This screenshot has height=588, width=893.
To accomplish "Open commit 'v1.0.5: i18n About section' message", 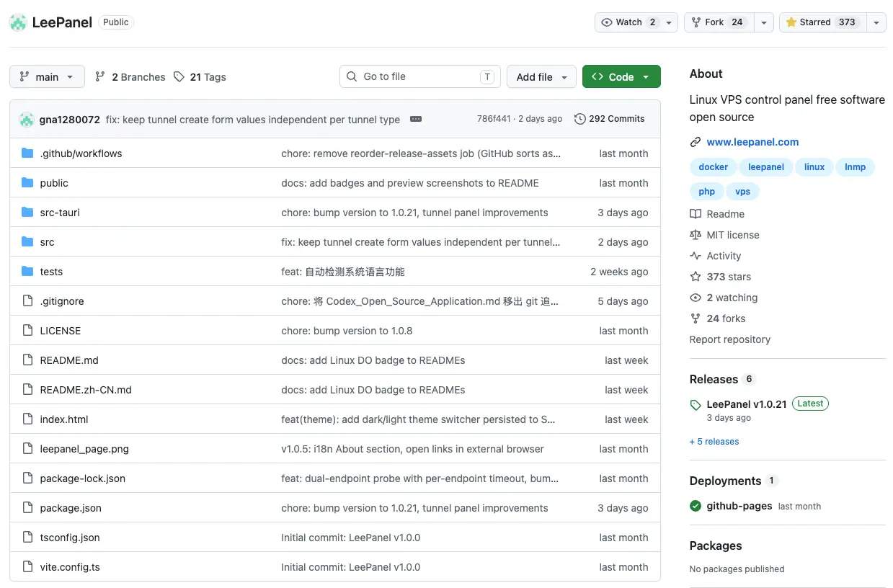I will click(x=412, y=449).
